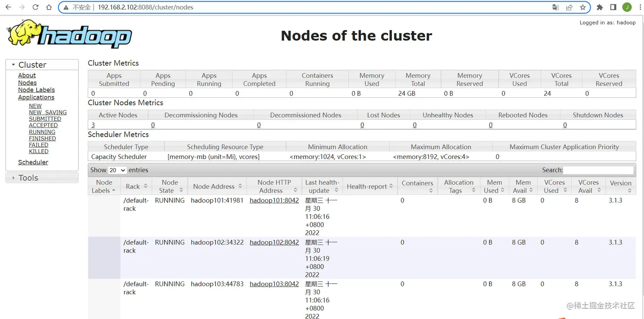Open hadoop101:8042 node HTTP link
Image resolution: width=644 pixels, height=319 pixels.
click(x=274, y=200)
